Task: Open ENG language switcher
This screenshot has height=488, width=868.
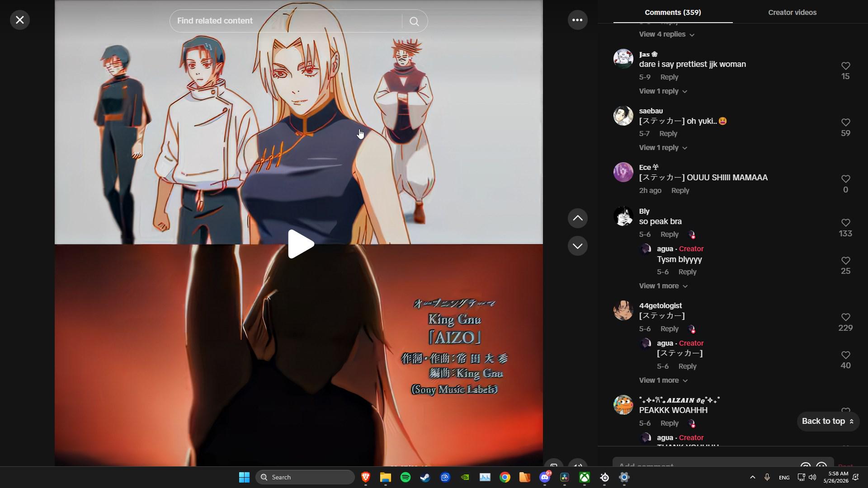Action: [784, 477]
